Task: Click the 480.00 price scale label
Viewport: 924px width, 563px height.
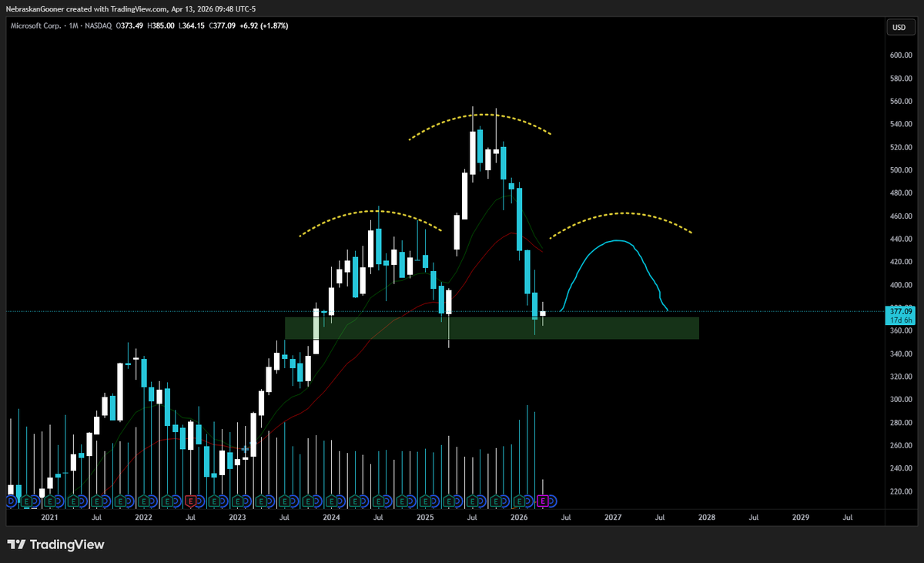Action: click(899, 193)
